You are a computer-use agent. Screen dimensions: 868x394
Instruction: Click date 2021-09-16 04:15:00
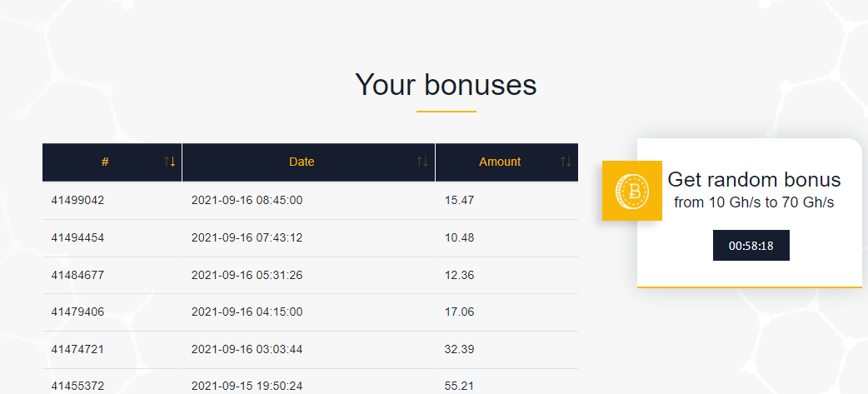click(247, 312)
